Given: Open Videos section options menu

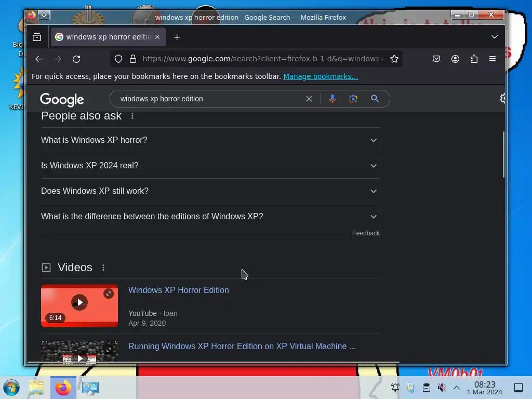Looking at the screenshot, I should tap(103, 268).
